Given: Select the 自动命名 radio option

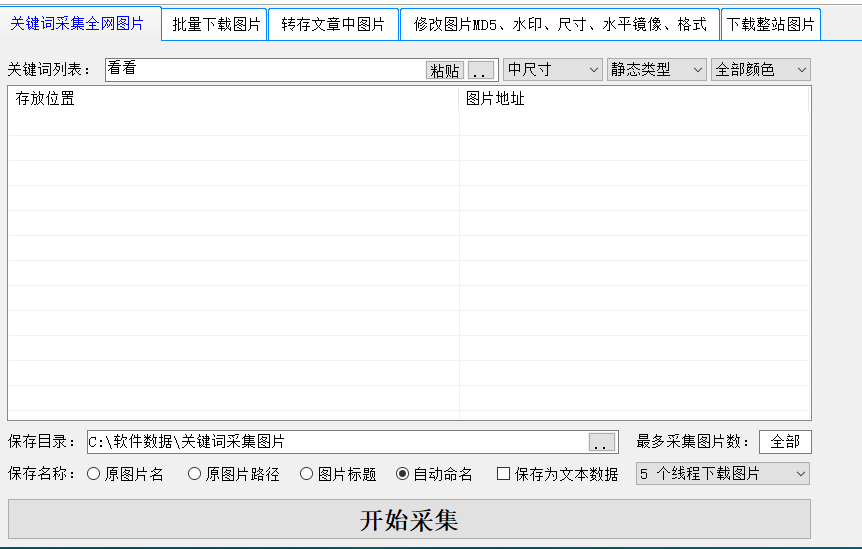Looking at the screenshot, I should click(434, 474).
